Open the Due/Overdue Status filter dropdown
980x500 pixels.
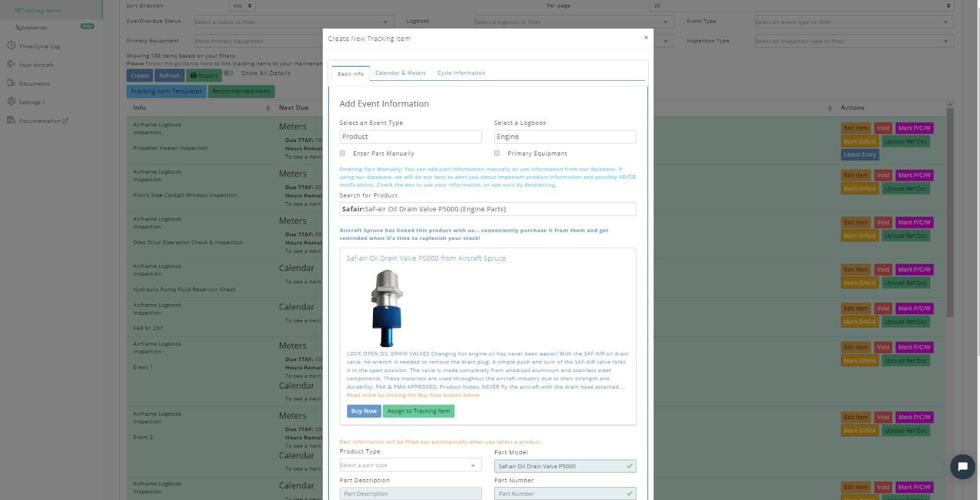294,22
